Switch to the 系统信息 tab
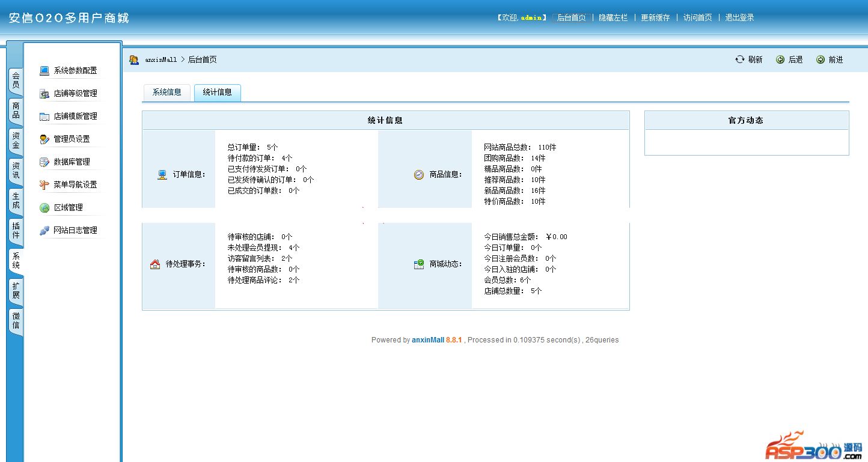Viewport: 868px width, 462px height. coord(167,93)
